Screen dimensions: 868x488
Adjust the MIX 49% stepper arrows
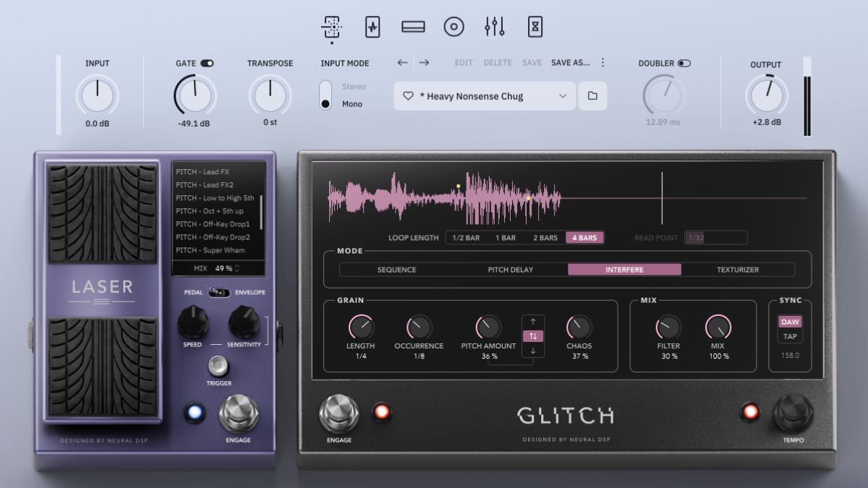[237, 268]
